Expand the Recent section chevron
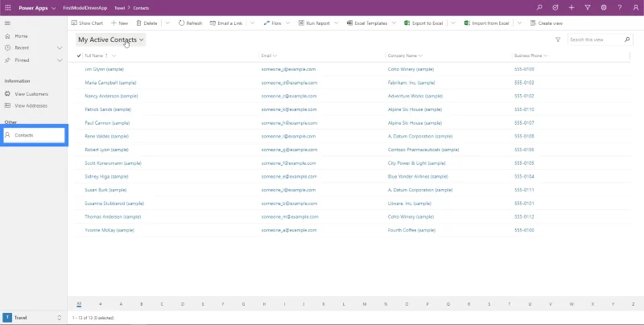This screenshot has width=644, height=325. pos(60,48)
